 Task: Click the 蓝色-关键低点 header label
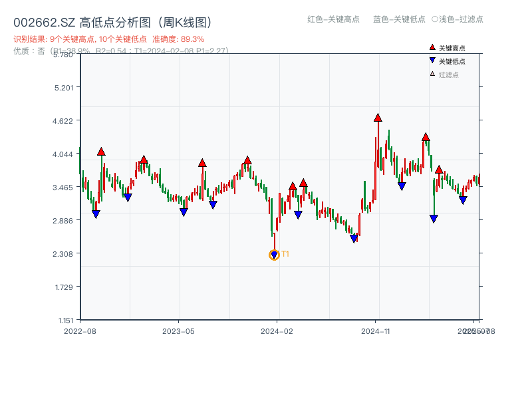coord(399,19)
